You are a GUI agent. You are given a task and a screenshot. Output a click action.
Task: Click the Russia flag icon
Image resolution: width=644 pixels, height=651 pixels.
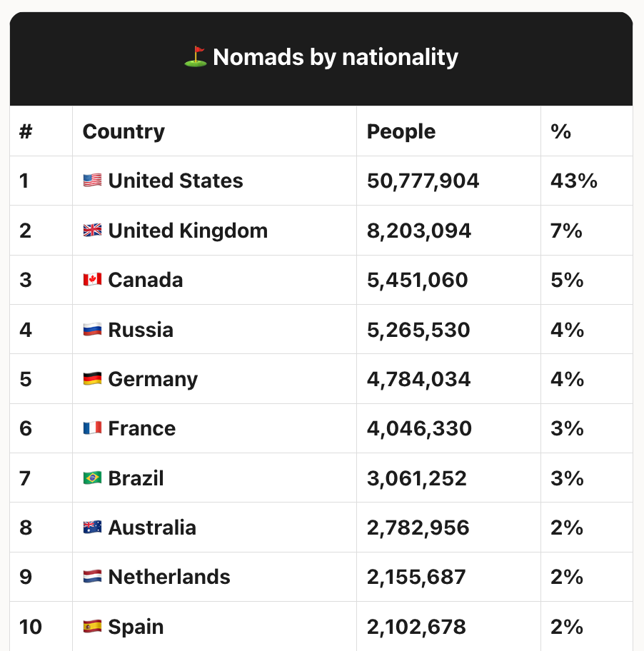(92, 330)
